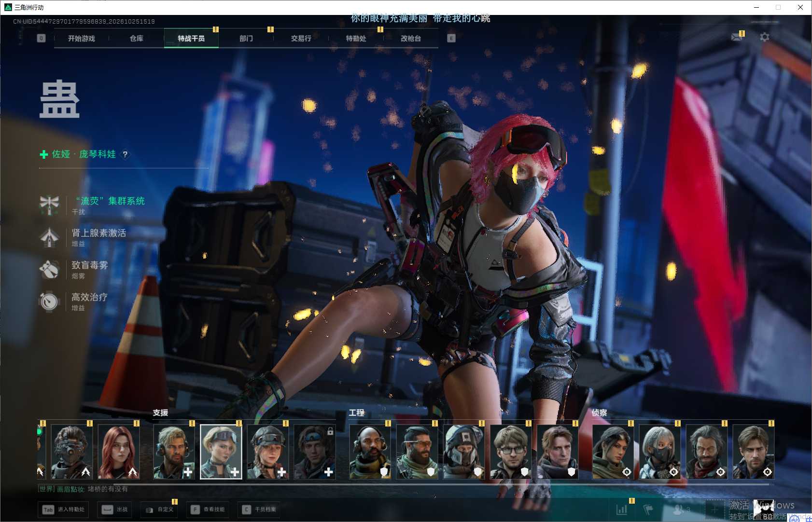Open the 部门 tab
The height and width of the screenshot is (522, 812).
tap(246, 38)
